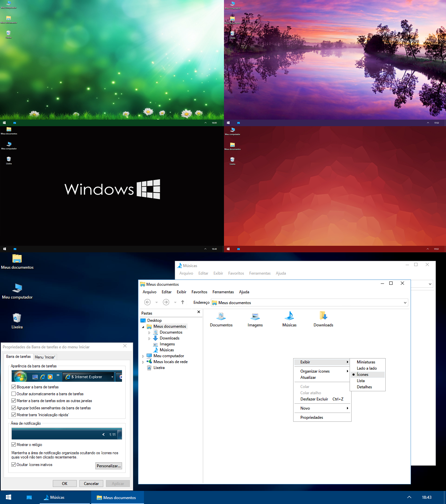This screenshot has width=446, height=504.
Task: Toggle Manter a barra de tarefas sobre as outras janelas
Action: pyautogui.click(x=14, y=401)
